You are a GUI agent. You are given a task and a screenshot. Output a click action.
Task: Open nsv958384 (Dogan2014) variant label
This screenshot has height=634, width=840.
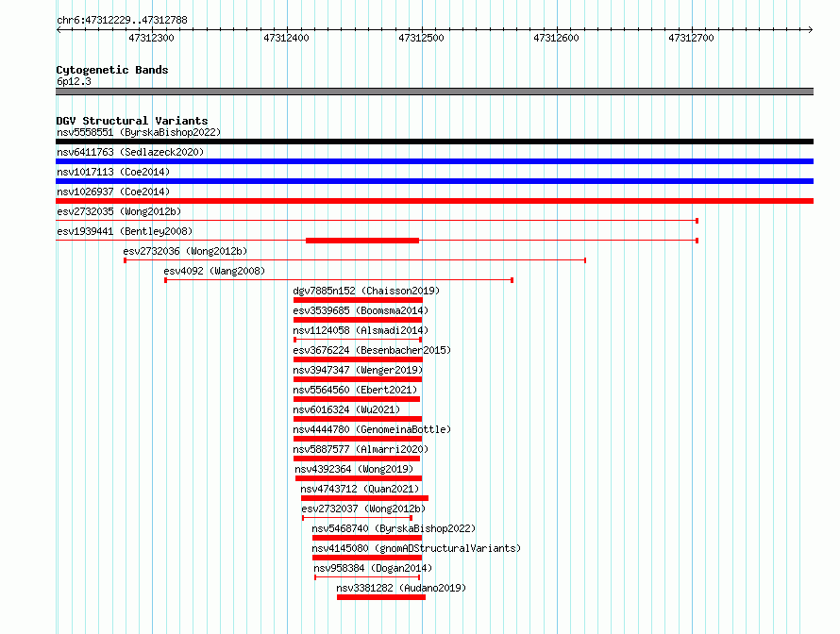tap(373, 568)
